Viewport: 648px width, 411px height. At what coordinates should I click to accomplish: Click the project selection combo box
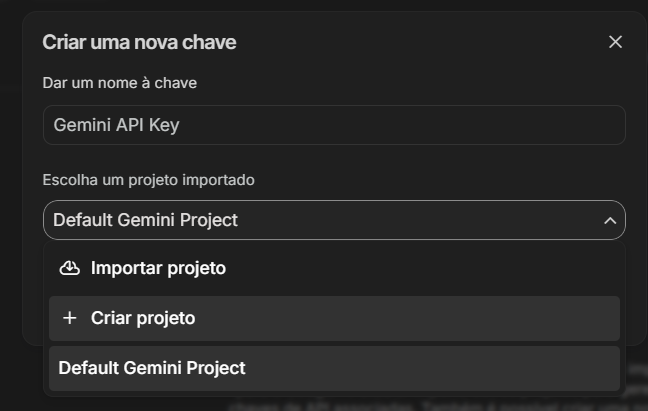tap(334, 220)
